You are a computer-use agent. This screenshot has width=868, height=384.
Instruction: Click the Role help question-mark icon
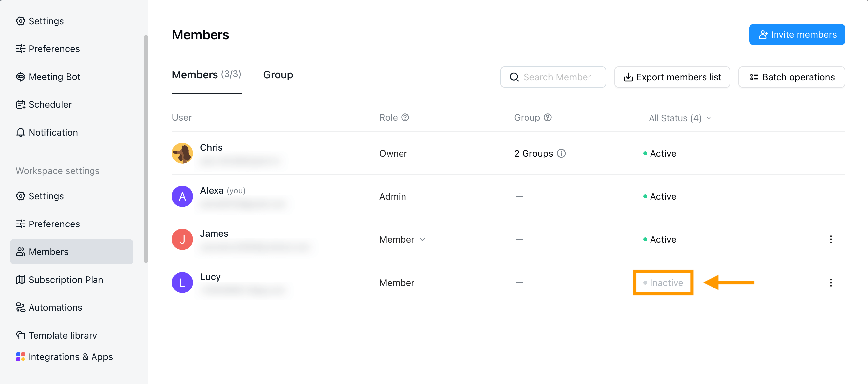coord(405,117)
